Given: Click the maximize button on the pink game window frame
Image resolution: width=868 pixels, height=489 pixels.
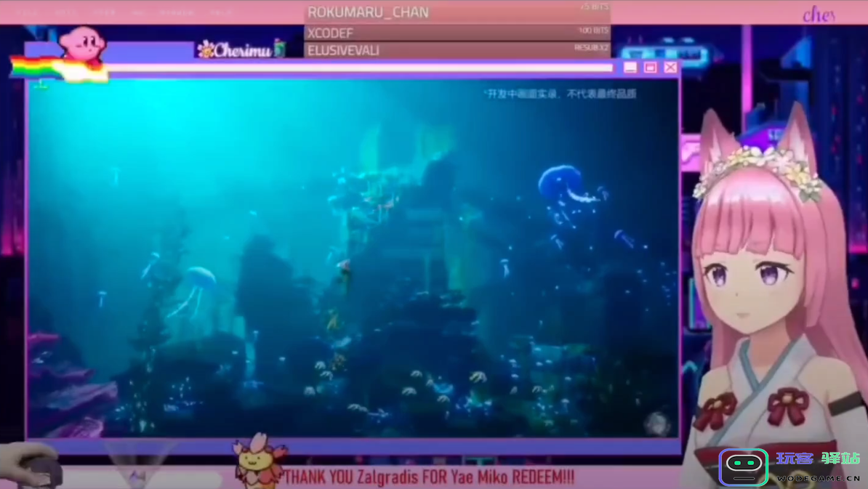Looking at the screenshot, I should (x=651, y=68).
